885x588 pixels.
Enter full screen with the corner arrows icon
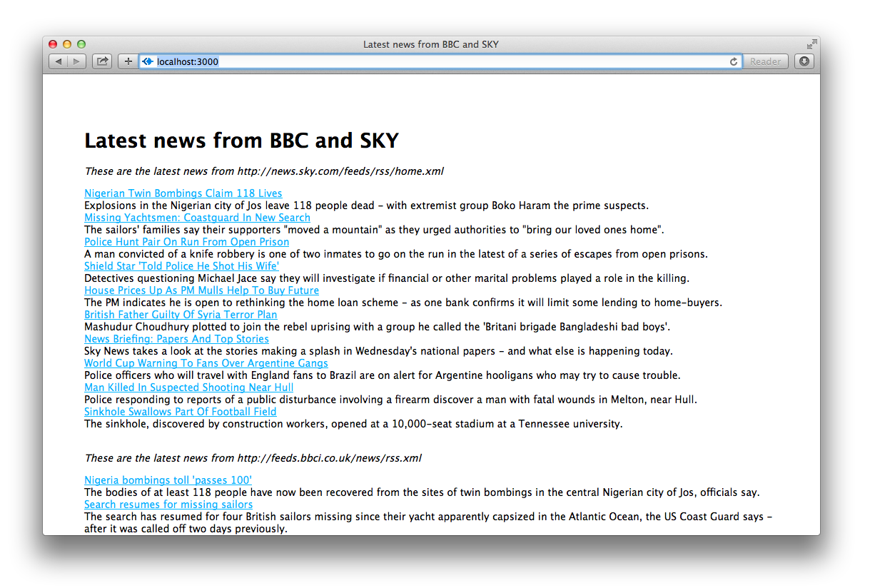(811, 44)
